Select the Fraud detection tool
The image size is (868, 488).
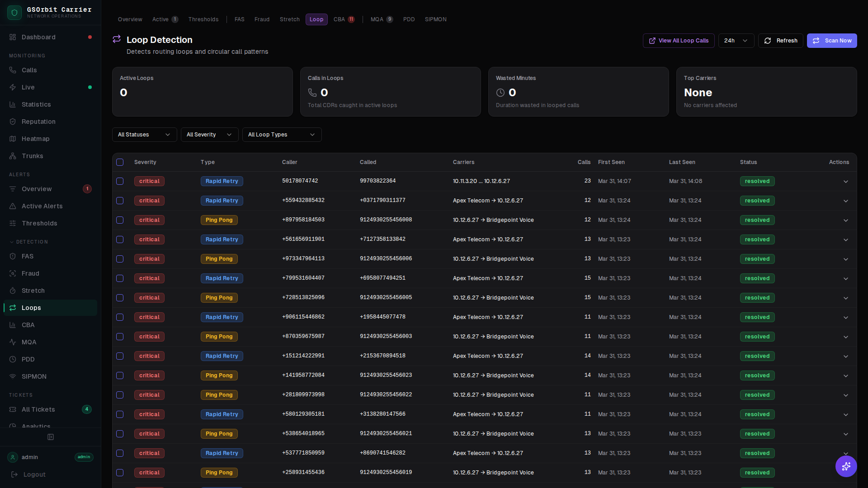[x=30, y=273]
